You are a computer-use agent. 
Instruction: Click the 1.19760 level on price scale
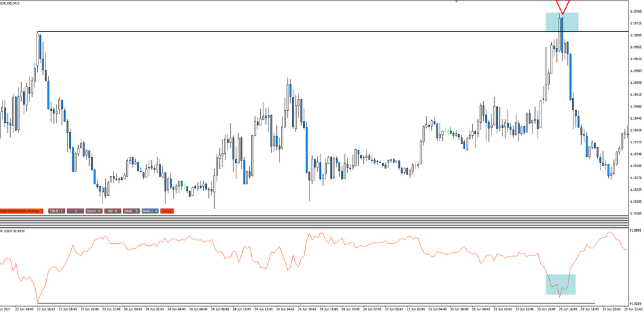point(636,12)
